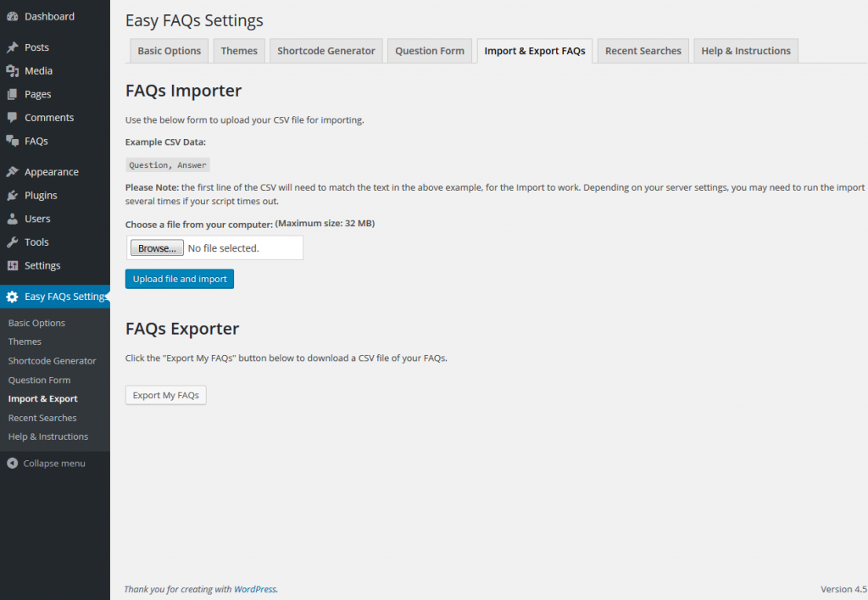
Task: Click the Appearance paintbrush icon
Action: pos(12,172)
